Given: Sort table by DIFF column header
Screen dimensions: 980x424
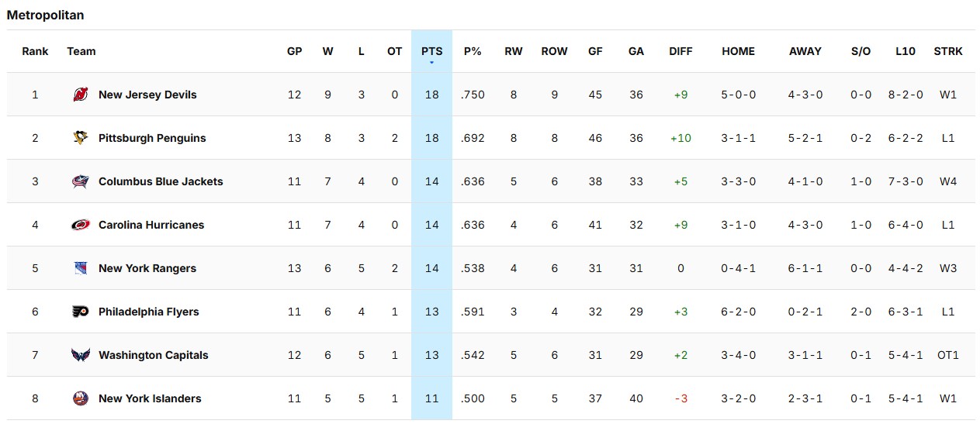Looking at the screenshot, I should coord(680,51).
